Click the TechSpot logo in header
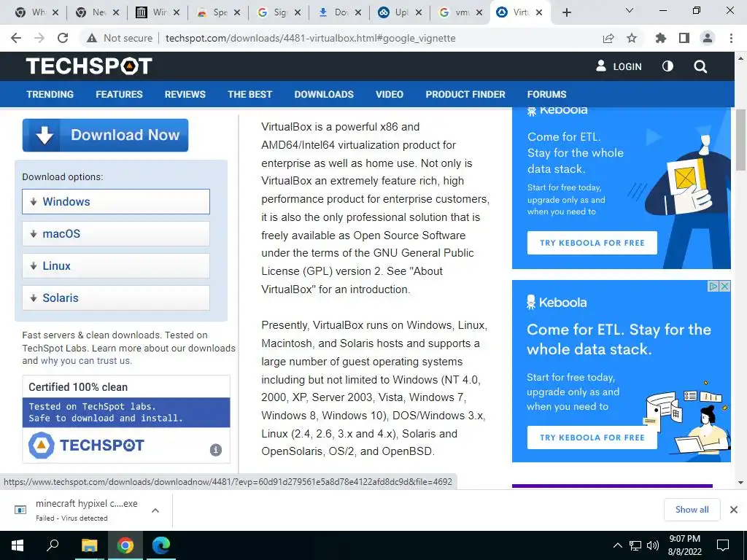The height and width of the screenshot is (560, 747). coord(89,66)
